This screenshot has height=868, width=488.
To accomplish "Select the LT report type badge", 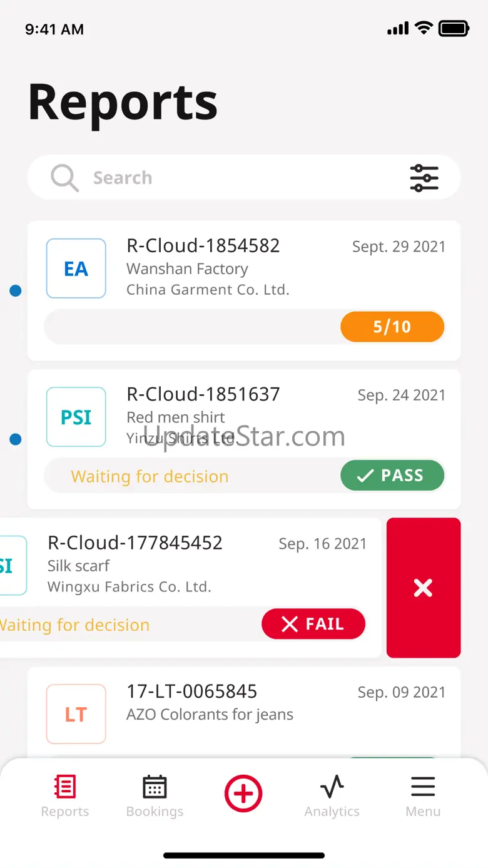I will pos(76,714).
